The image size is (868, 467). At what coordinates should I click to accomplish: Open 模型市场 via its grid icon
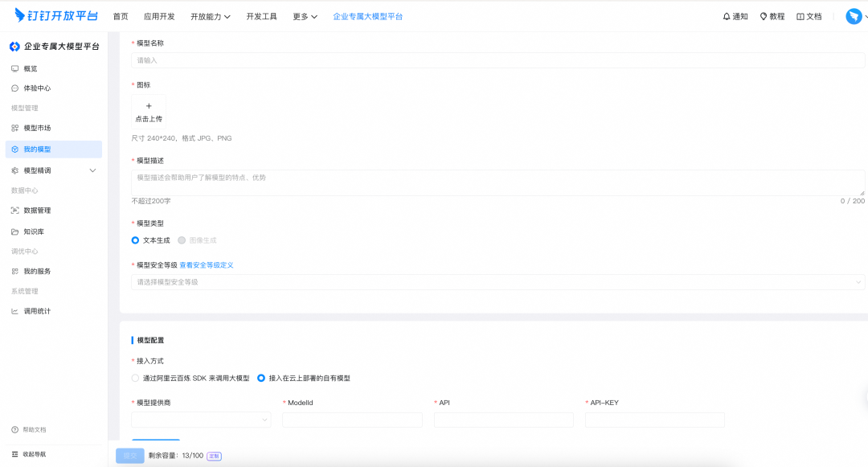[x=14, y=128]
